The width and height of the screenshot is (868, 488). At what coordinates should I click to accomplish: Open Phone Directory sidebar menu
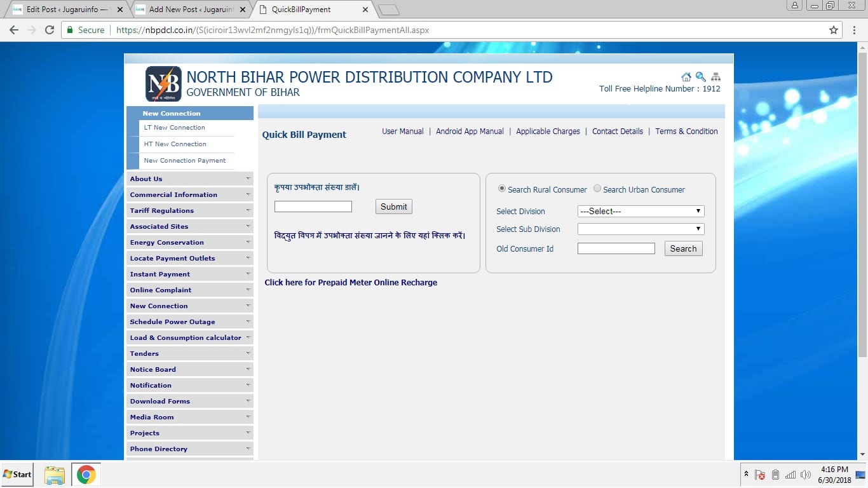tap(189, 449)
